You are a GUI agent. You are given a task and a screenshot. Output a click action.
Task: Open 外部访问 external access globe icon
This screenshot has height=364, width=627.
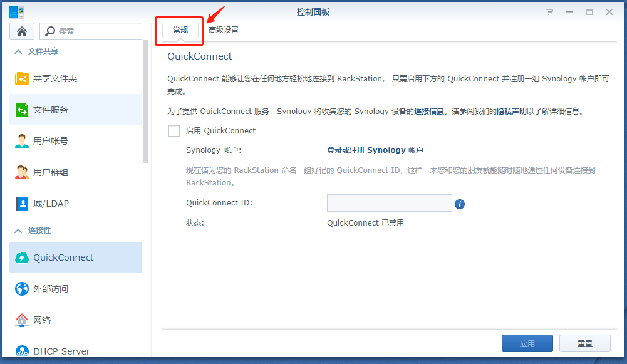[22, 289]
